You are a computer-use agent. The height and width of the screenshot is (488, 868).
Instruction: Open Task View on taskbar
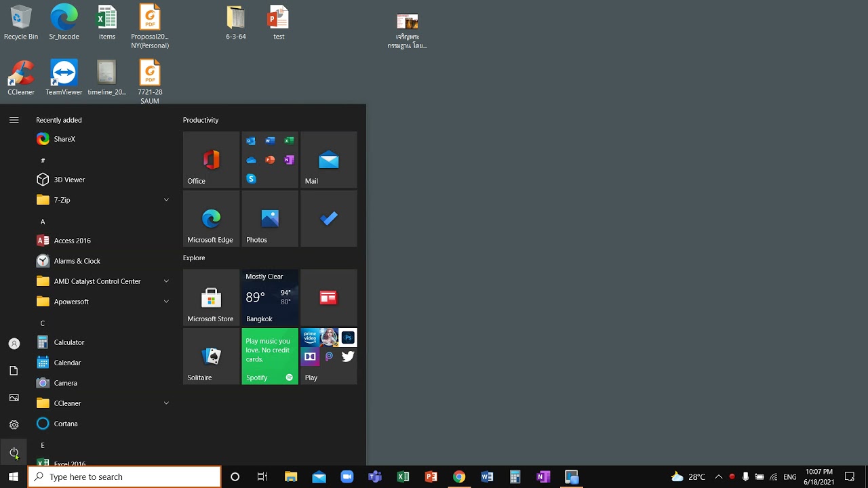coord(262,477)
